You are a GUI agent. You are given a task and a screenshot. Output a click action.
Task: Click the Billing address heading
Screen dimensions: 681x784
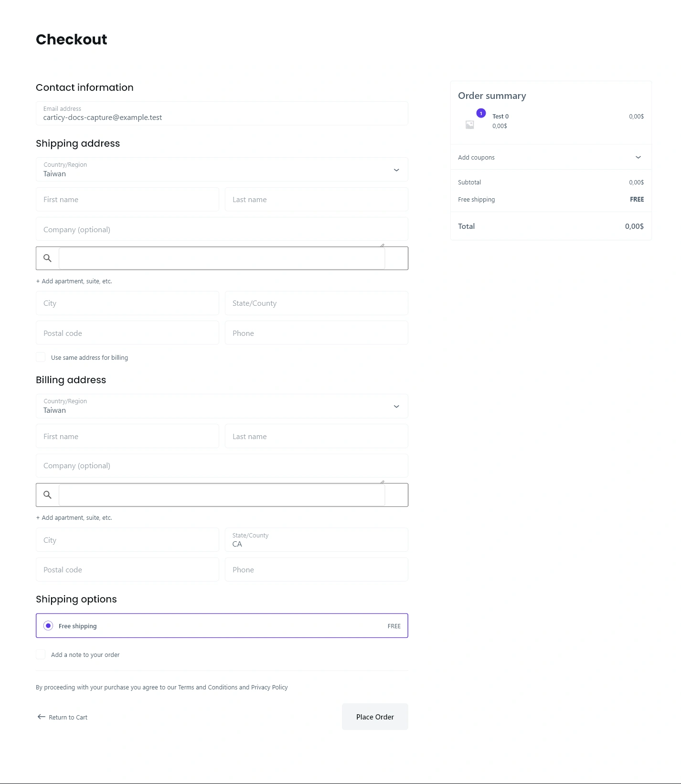(x=71, y=380)
